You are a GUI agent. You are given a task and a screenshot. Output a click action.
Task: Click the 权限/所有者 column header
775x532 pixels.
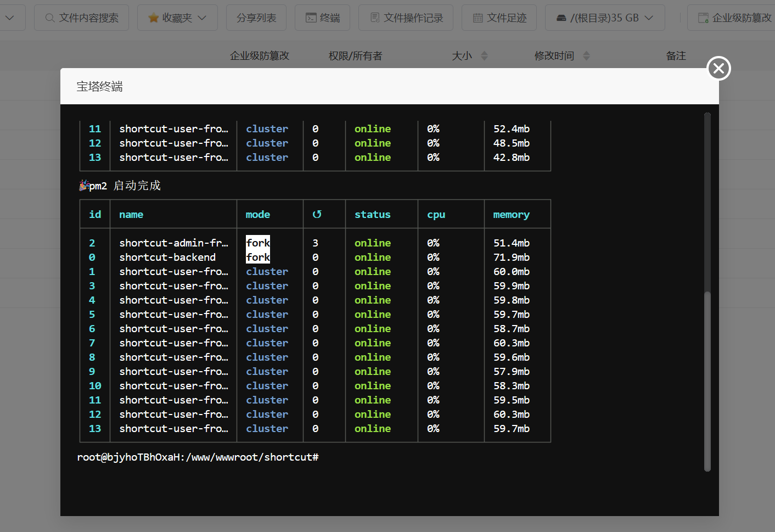(355, 55)
